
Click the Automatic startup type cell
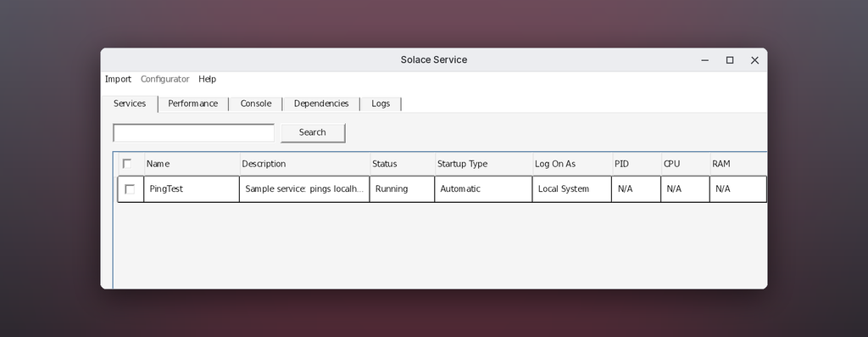(x=483, y=189)
